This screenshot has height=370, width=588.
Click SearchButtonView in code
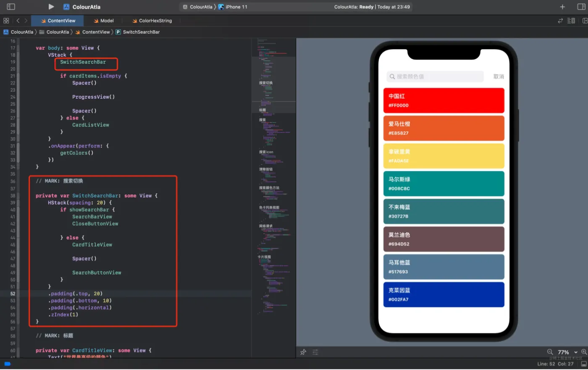(97, 273)
